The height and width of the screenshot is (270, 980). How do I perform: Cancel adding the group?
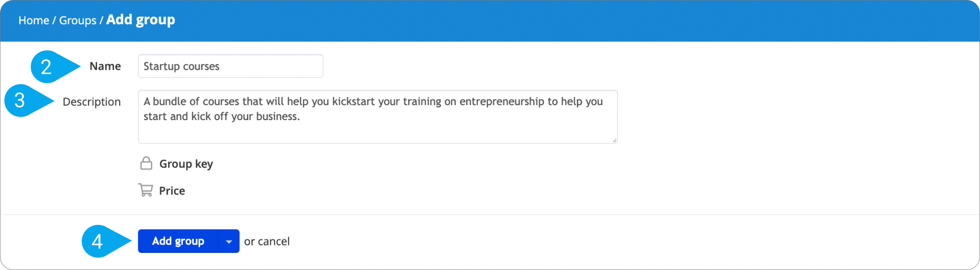pos(274,241)
